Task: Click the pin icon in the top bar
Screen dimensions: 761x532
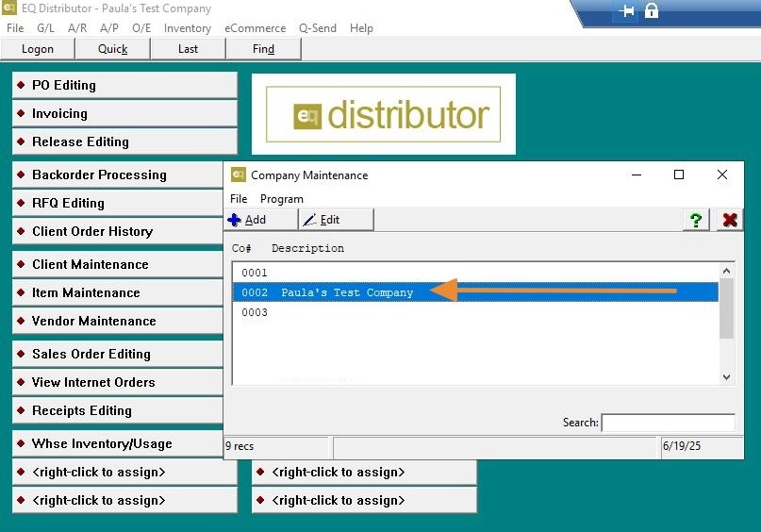Action: click(x=626, y=10)
